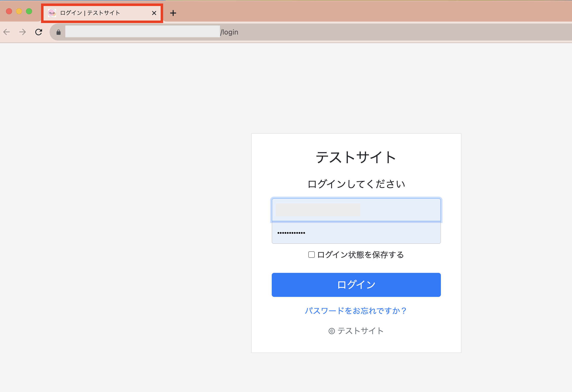The width and height of the screenshot is (572, 392).
Task: Click the green full-screen traffic light
Action: tap(29, 11)
